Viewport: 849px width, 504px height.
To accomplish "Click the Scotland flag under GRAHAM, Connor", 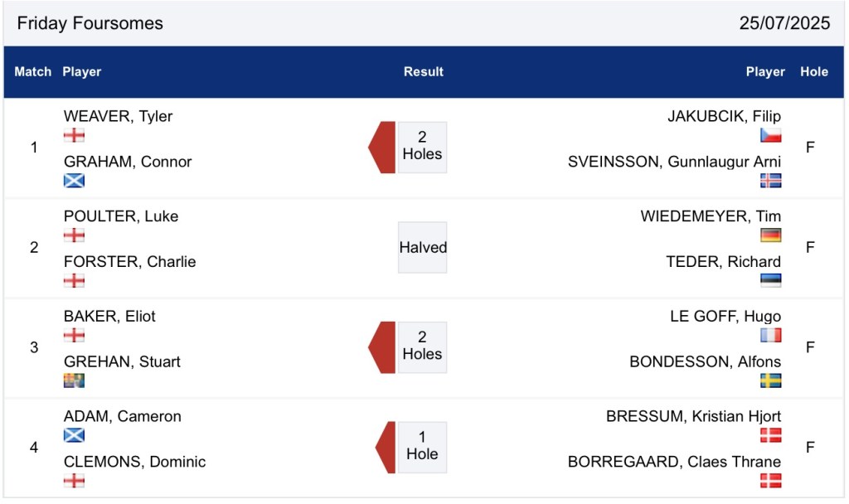I will pyautogui.click(x=74, y=181).
